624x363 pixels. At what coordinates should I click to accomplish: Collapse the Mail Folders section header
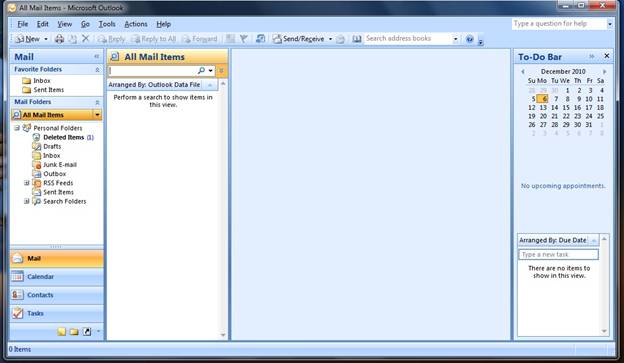(x=97, y=102)
